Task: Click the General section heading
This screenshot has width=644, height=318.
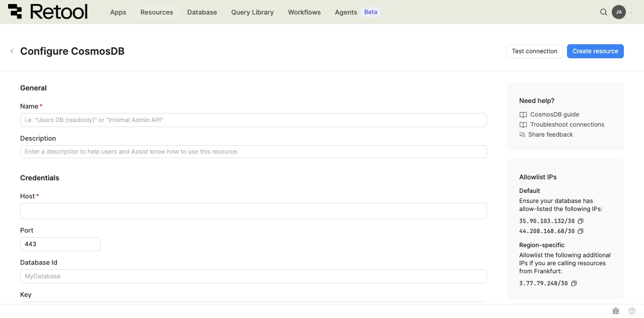Action: coord(33,88)
